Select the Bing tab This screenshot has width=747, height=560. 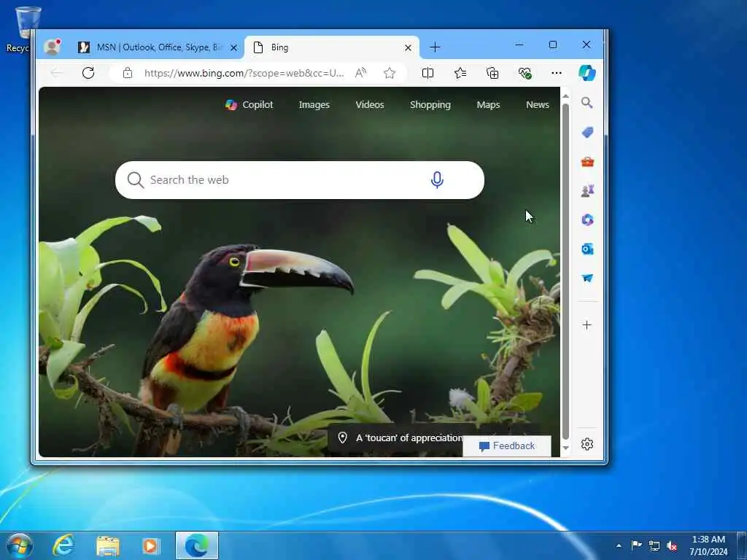[332, 47]
